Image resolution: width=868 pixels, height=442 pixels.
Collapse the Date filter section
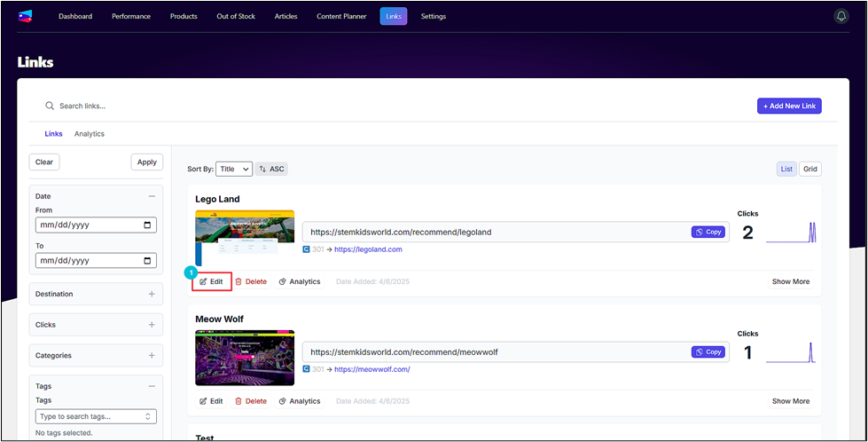tap(152, 196)
